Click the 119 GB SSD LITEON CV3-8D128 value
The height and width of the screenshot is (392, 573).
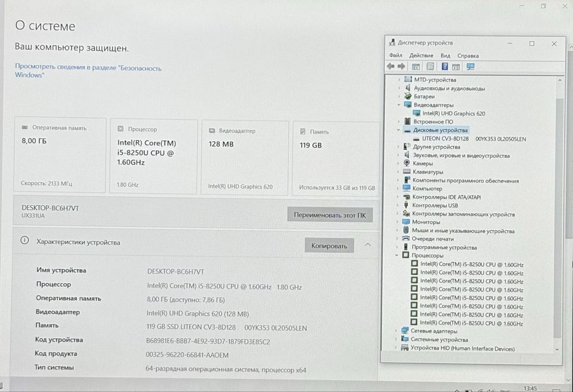coord(226,327)
